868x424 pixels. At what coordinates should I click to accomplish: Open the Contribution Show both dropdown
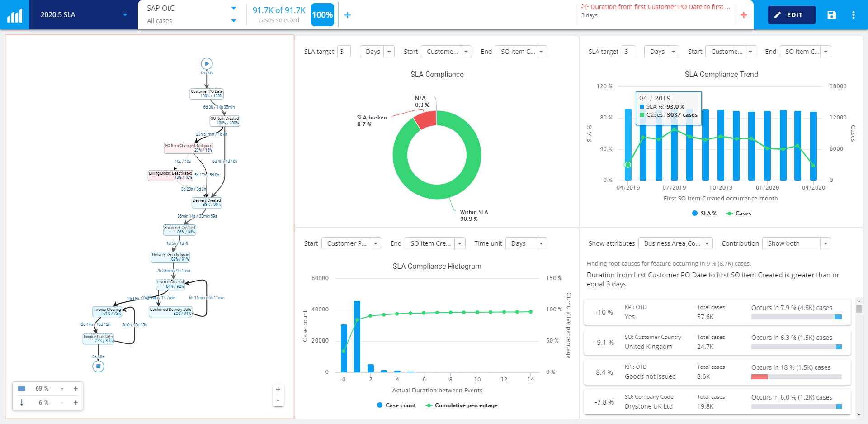[x=796, y=243]
